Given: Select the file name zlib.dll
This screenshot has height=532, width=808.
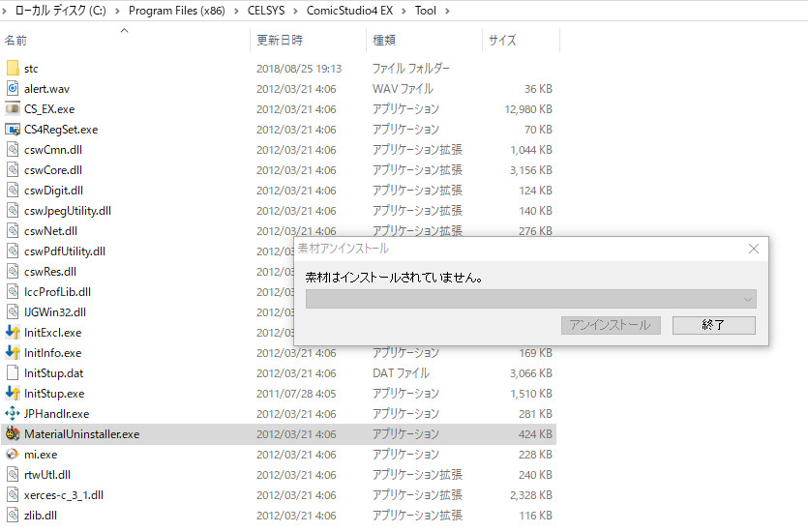Looking at the screenshot, I should (41, 516).
